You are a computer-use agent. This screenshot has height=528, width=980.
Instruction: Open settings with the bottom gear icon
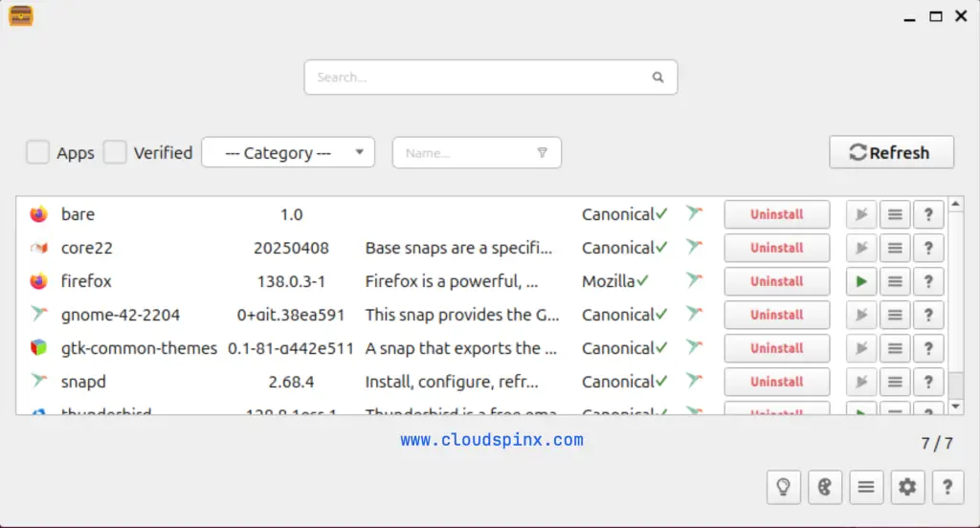coord(907,487)
